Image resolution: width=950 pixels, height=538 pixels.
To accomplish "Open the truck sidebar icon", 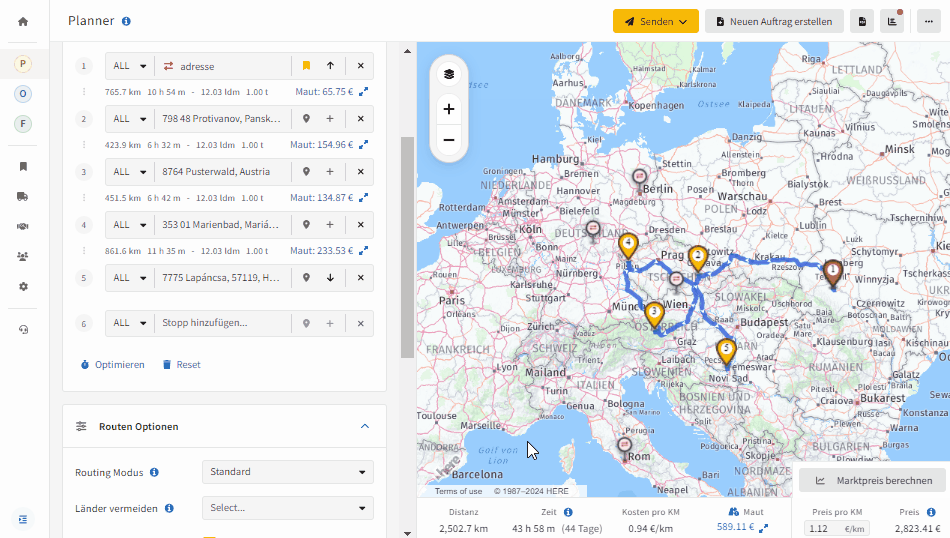I will coord(23,196).
